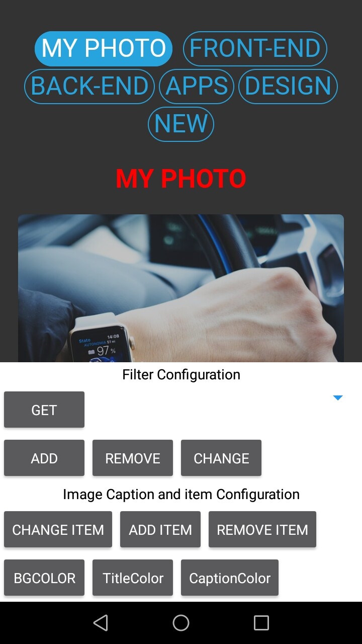Tap the Android home circle icon
Screen dimensions: 362x644
click(181, 623)
